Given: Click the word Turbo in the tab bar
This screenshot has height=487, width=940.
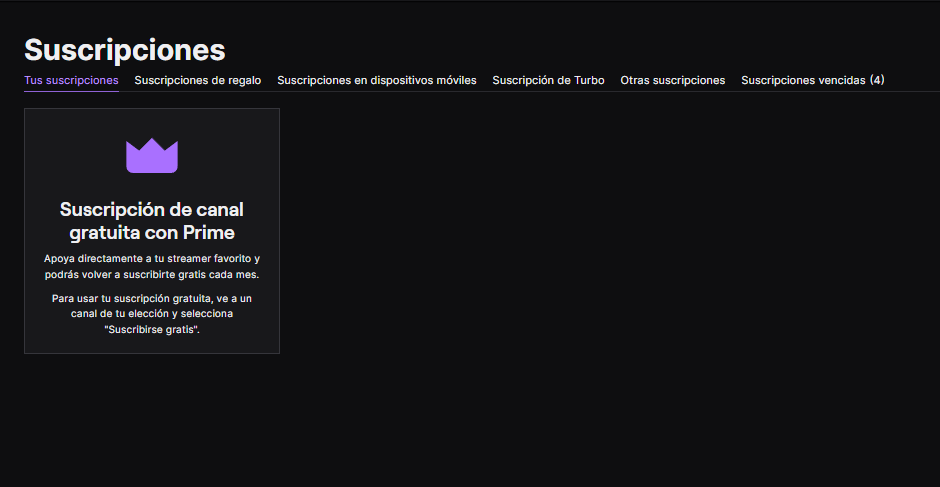Looking at the screenshot, I should click(588, 80).
